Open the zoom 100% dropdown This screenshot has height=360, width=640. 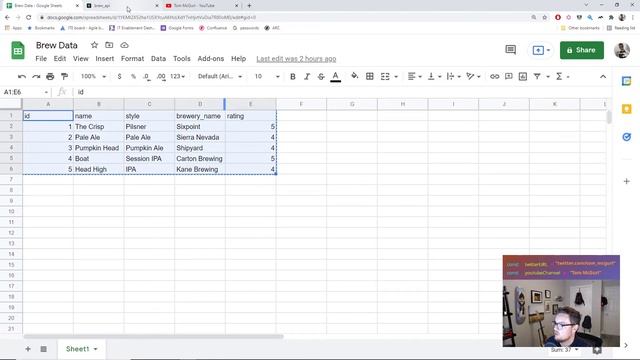pos(93,76)
